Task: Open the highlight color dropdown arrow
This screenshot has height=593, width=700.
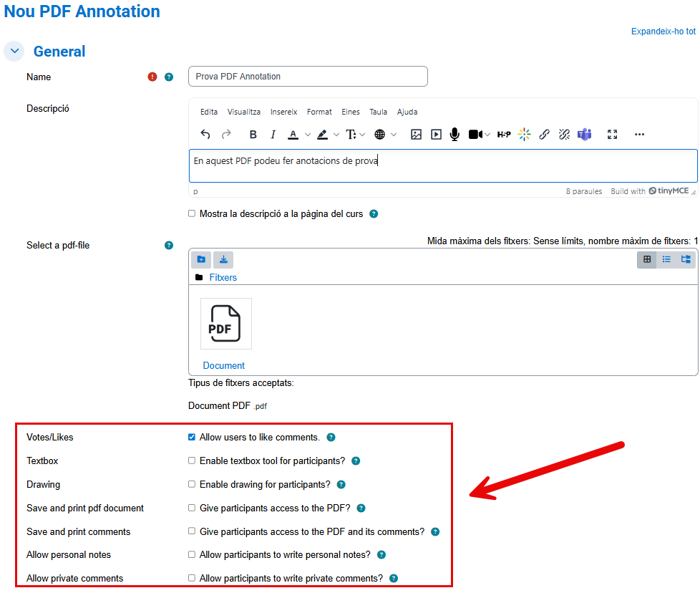Action: [336, 135]
